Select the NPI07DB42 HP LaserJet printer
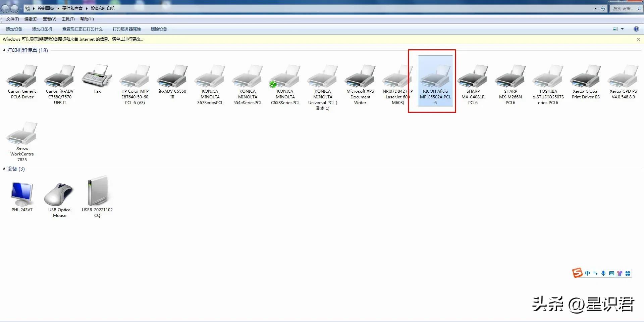 (x=398, y=85)
